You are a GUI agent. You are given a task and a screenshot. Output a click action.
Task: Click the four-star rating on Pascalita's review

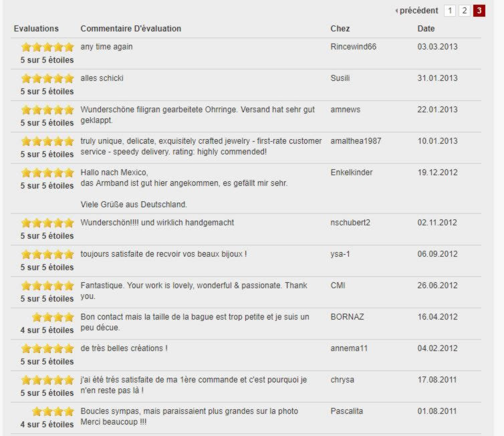pyautogui.click(x=52, y=411)
